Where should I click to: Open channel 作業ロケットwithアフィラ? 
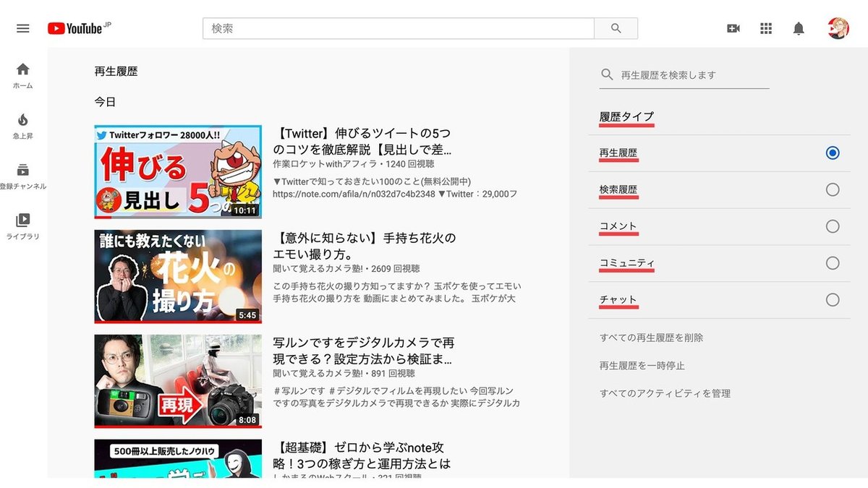[326, 164]
